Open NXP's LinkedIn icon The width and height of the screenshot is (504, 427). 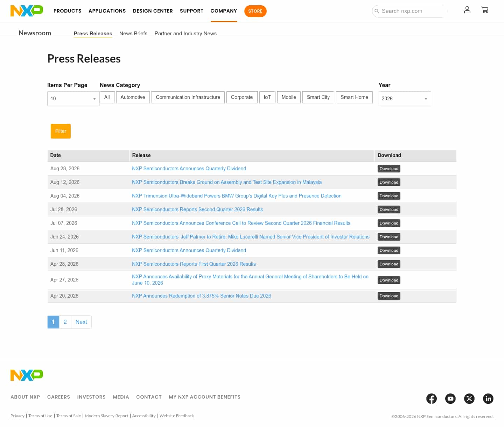(x=488, y=398)
